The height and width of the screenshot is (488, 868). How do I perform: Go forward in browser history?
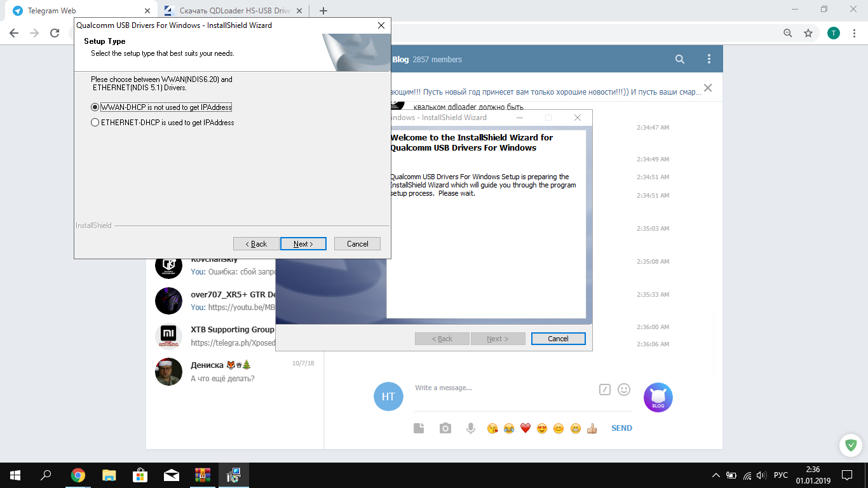tap(34, 33)
